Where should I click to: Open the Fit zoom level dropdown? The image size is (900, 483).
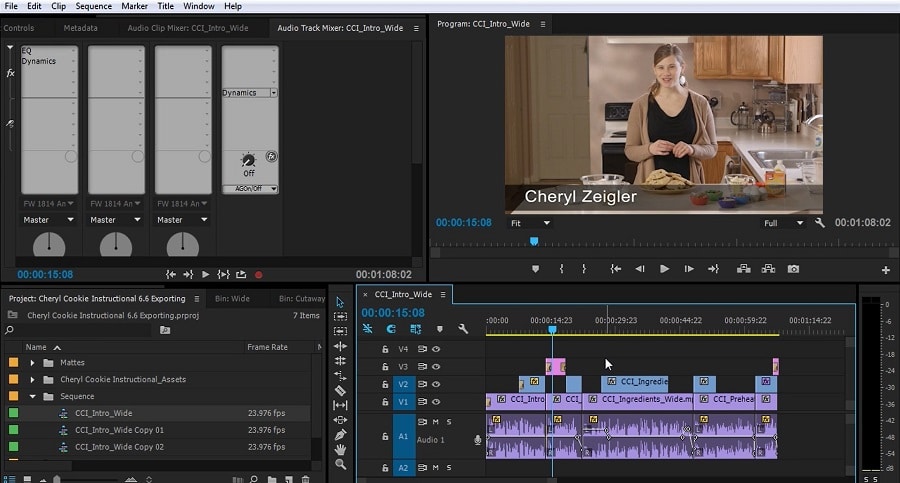pyautogui.click(x=530, y=223)
